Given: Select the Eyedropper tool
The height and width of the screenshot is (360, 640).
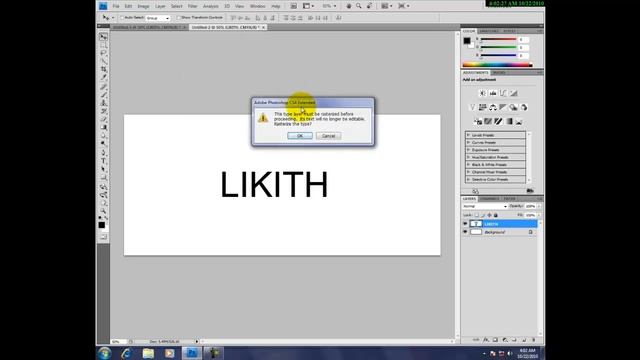Looking at the screenshot, I should 104,78.
